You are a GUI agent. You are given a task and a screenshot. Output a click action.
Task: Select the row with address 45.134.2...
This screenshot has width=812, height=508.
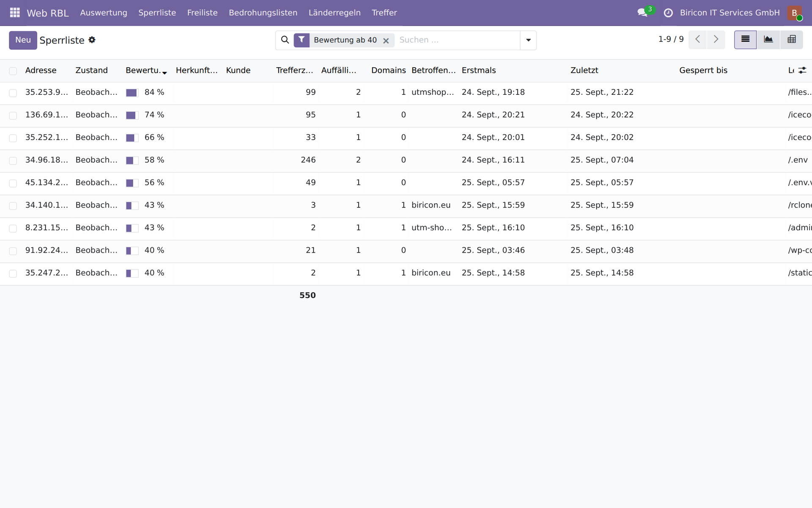pyautogui.click(x=13, y=183)
